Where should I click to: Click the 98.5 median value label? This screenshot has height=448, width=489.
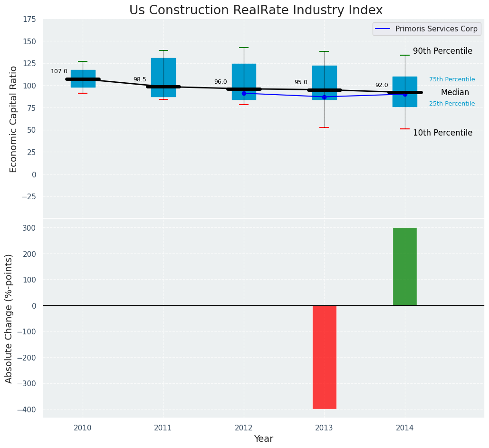click(140, 79)
